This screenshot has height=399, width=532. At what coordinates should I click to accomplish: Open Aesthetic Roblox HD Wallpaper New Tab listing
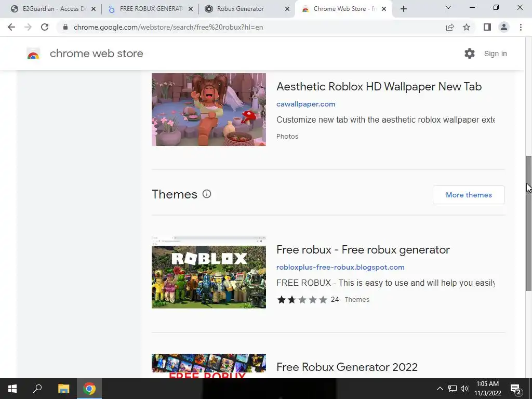(379, 87)
